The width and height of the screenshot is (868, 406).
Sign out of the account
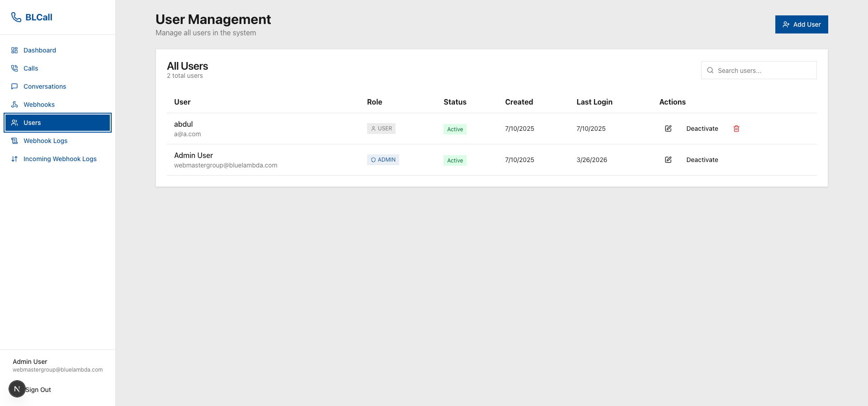coord(38,390)
